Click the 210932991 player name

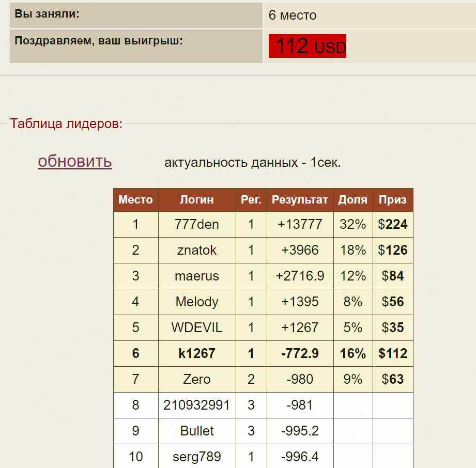pos(196,405)
